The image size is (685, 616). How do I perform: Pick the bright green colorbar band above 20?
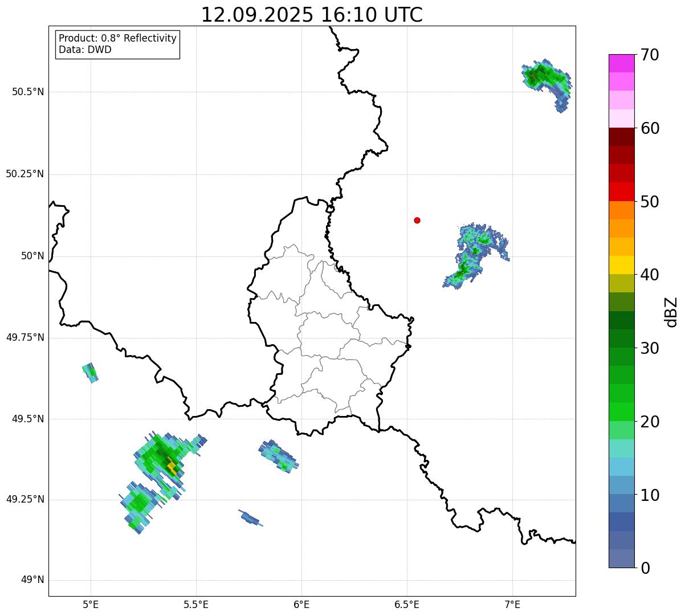click(622, 411)
